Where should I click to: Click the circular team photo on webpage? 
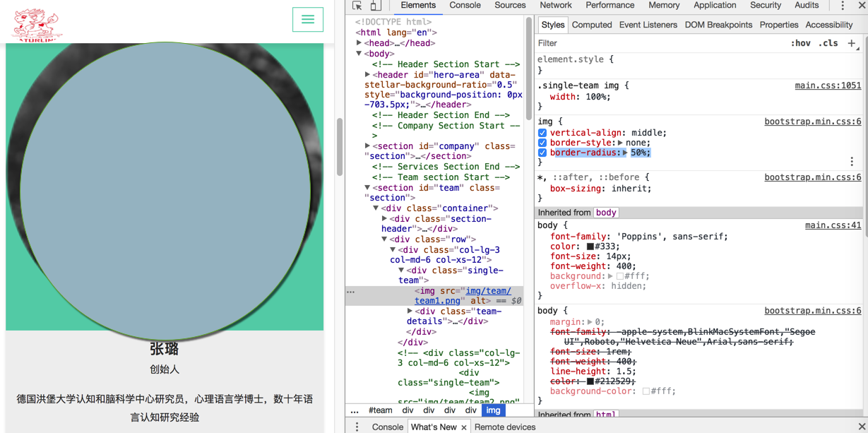click(x=165, y=191)
